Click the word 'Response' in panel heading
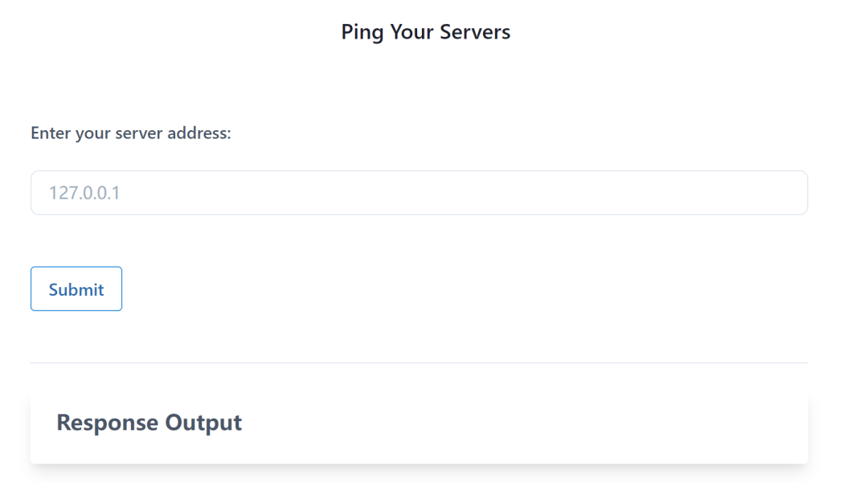 coord(108,423)
